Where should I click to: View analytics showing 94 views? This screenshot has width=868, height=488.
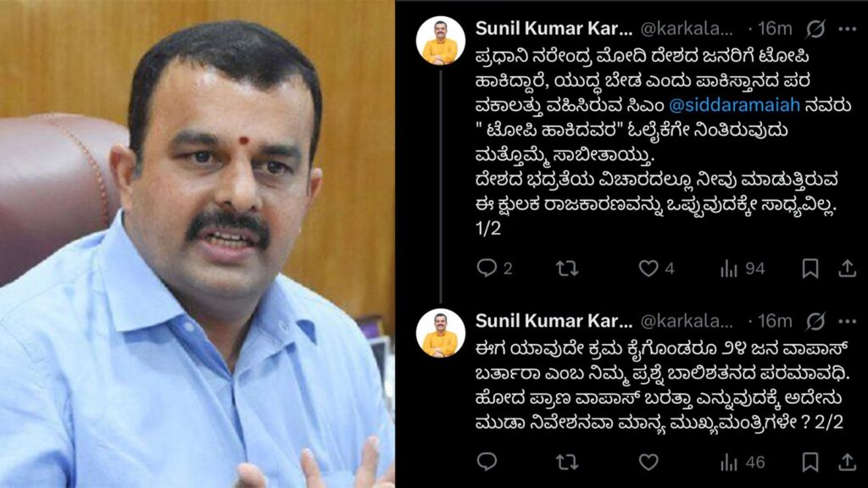(742, 269)
